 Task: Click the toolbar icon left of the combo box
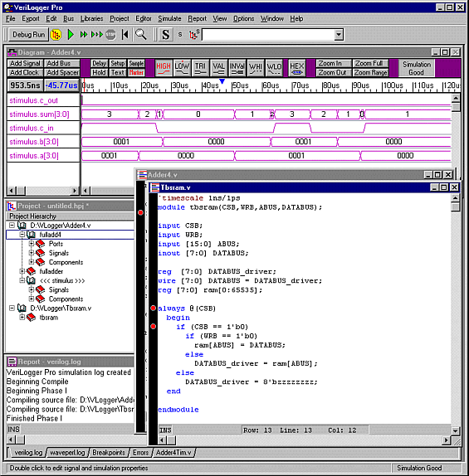click(x=194, y=35)
